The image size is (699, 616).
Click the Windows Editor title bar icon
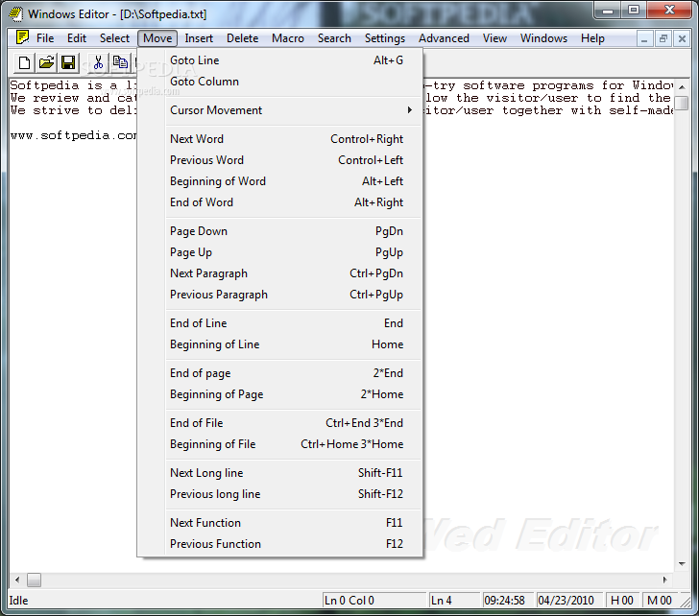click(16, 13)
